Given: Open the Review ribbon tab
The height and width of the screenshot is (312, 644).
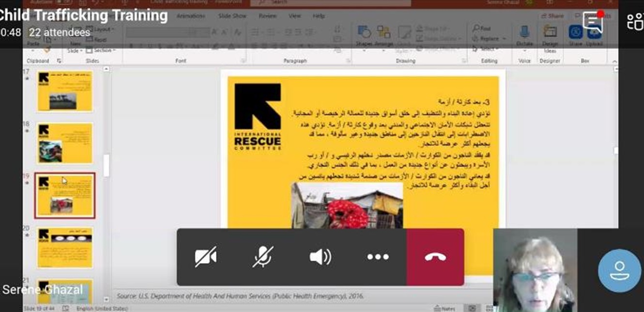Looking at the screenshot, I should 267,16.
